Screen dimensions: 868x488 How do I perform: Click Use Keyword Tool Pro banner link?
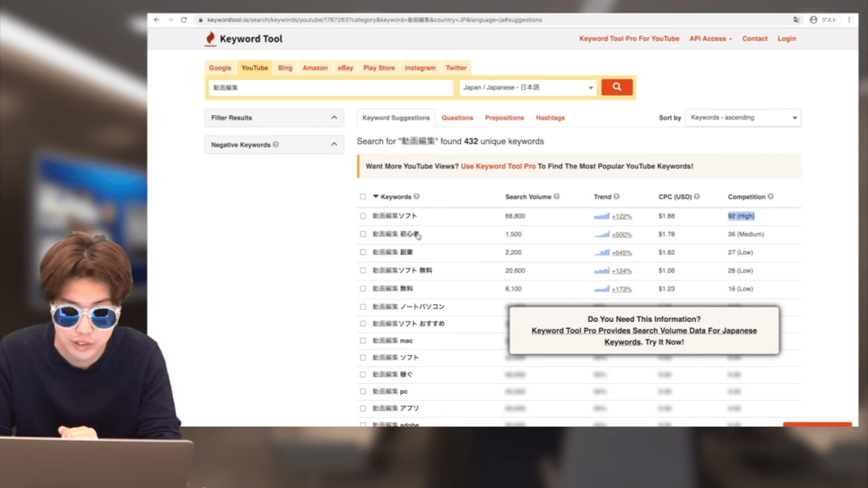coord(498,166)
